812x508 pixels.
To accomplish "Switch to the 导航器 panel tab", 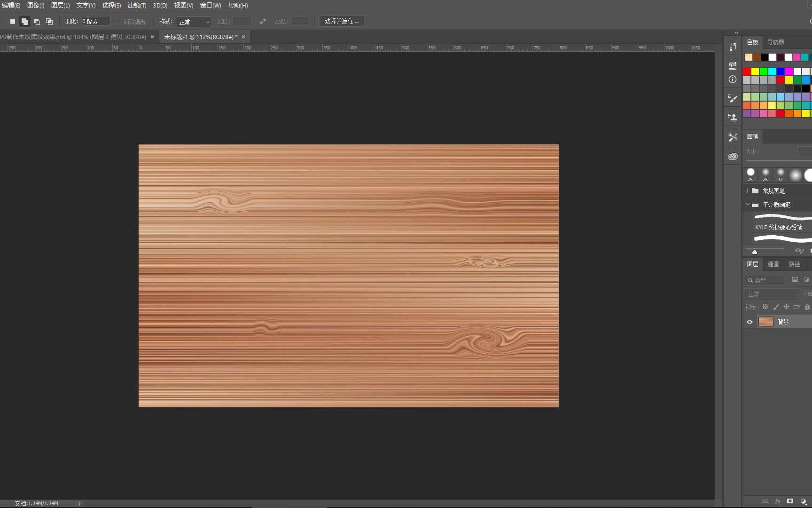I will click(775, 42).
